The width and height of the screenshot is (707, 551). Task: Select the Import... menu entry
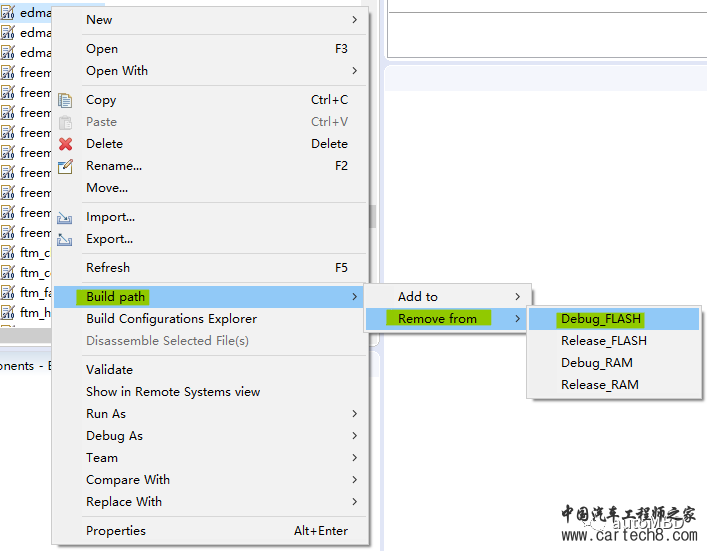click(x=211, y=217)
